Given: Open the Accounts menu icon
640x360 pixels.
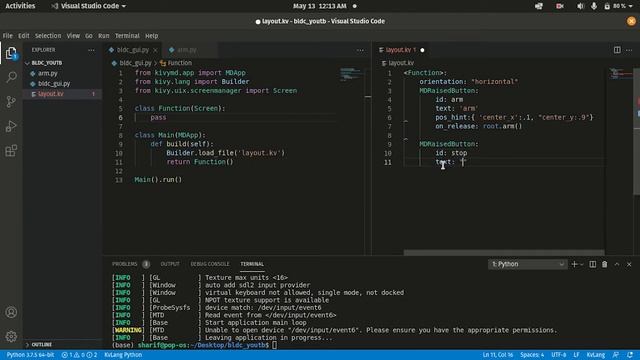Looking at the screenshot, I should pyautogui.click(x=11, y=312).
